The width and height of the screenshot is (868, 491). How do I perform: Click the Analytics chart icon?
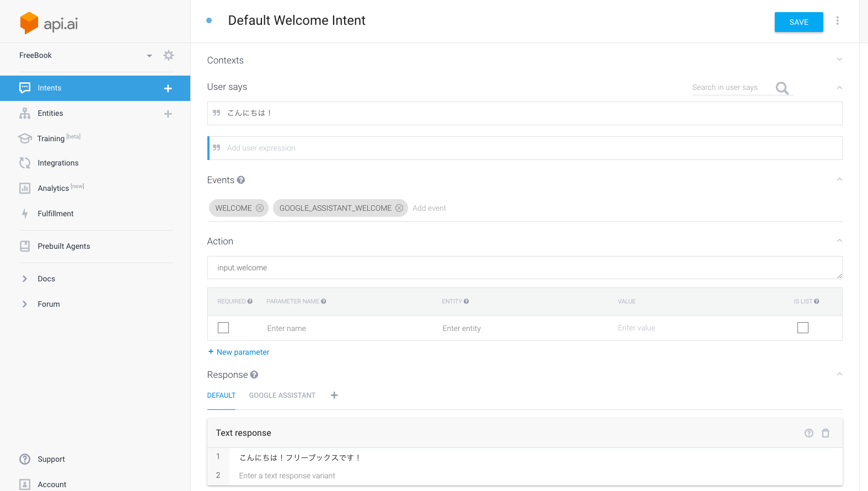pos(25,188)
